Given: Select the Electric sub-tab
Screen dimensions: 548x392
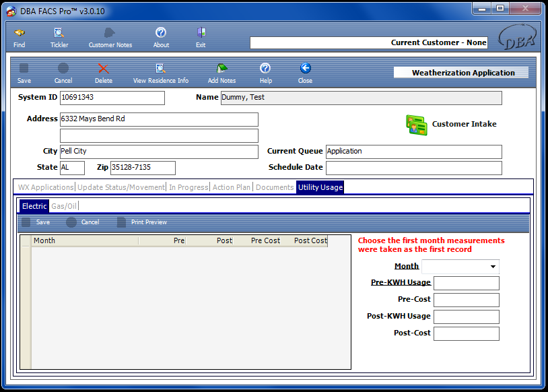Looking at the screenshot, I should (x=34, y=206).
